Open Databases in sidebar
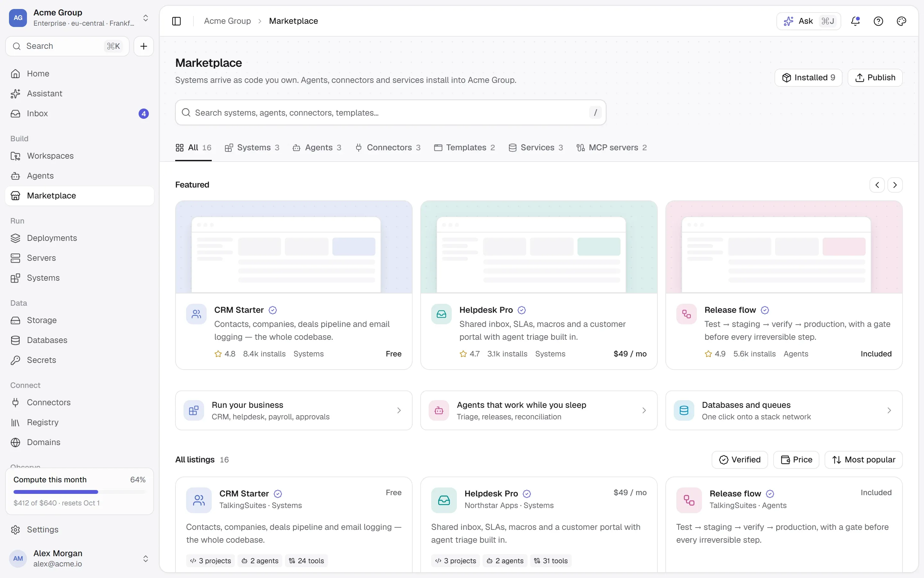 80,340
